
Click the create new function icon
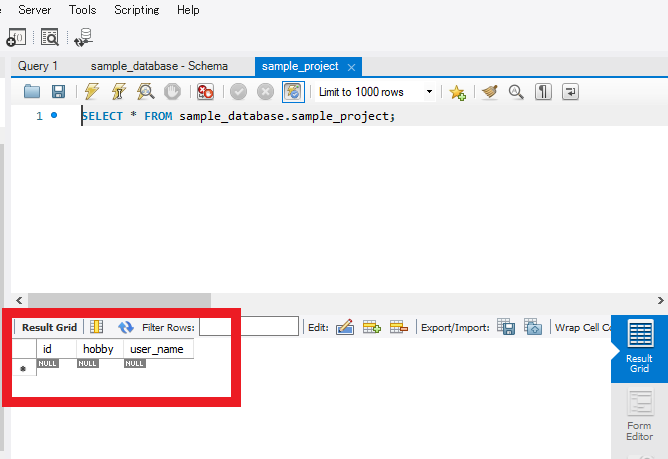tap(17, 38)
